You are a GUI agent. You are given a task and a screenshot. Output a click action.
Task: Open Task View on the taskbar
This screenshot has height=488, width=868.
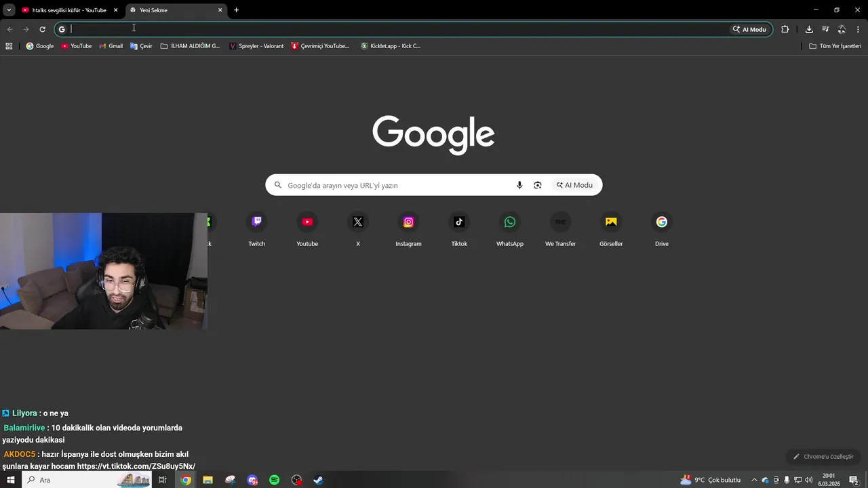(163, 480)
